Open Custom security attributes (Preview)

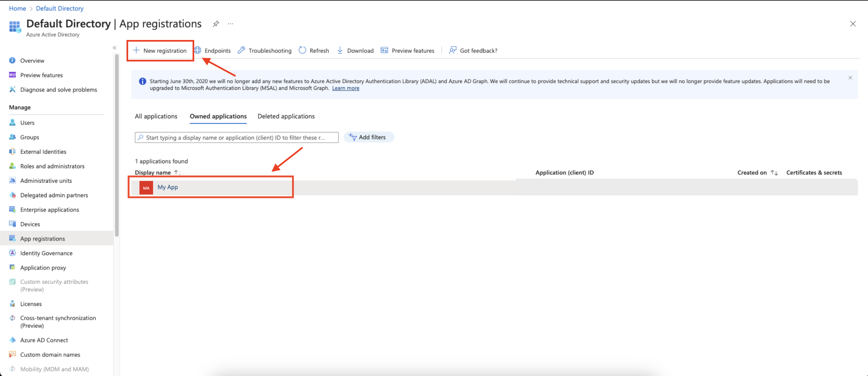54,285
